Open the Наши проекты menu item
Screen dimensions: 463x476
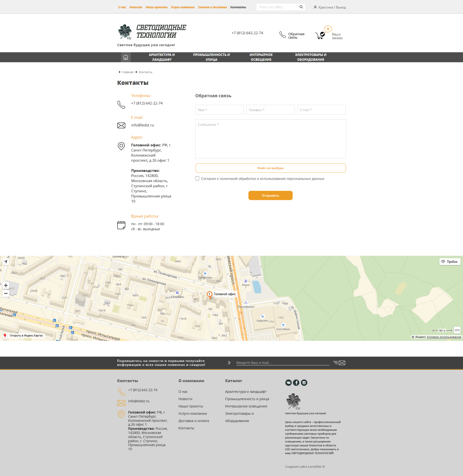(156, 7)
